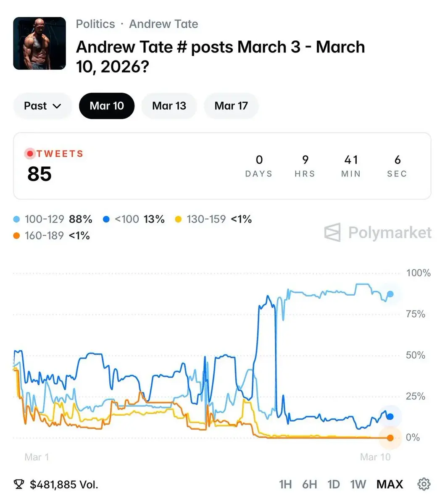Switch to the Mar 13 date tab
The height and width of the screenshot is (504, 445).
(169, 106)
